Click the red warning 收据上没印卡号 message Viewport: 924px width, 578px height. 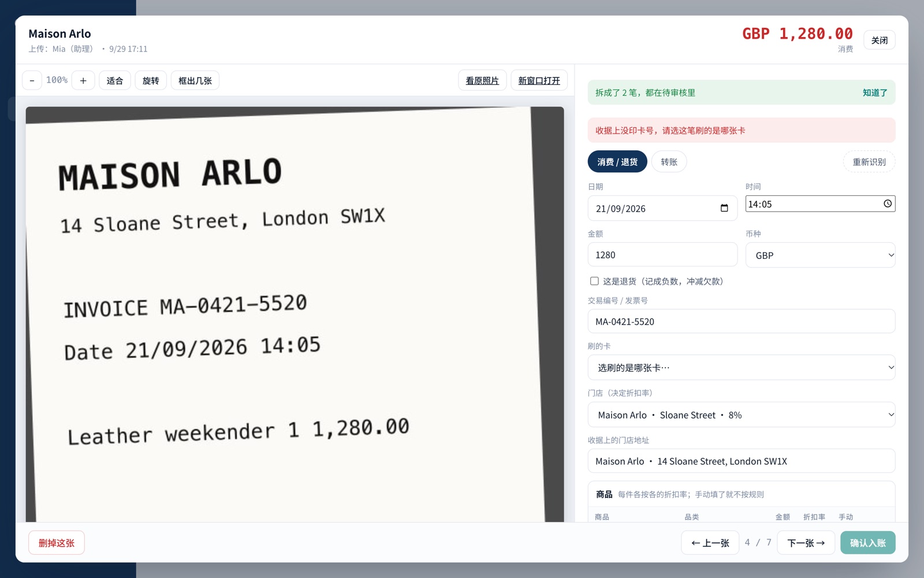(742, 131)
